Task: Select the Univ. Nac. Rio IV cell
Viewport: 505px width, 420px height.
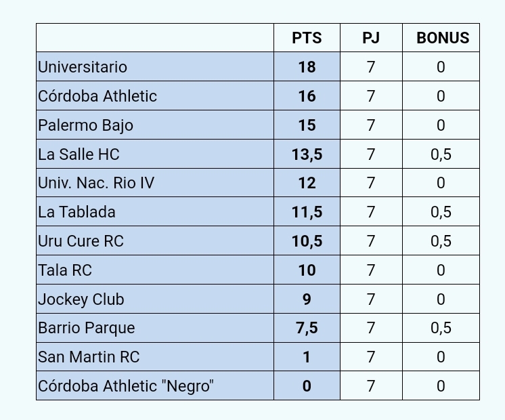Action: (x=155, y=183)
